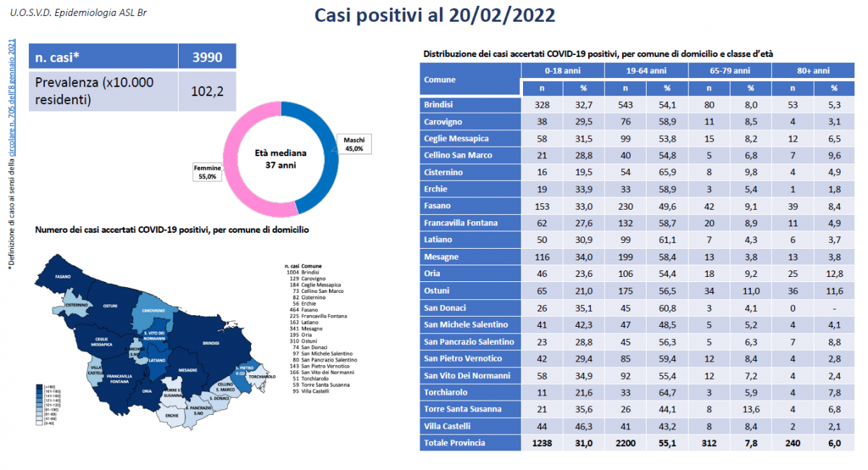The height and width of the screenshot is (470, 868).
Task: Click the Maschi 45,0% donut label
Action: (352, 143)
